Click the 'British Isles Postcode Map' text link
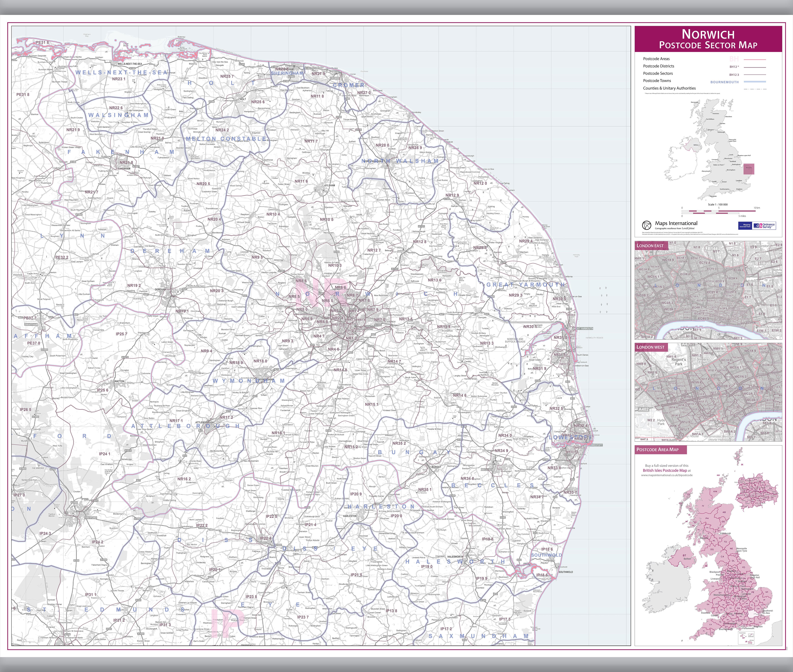 pos(665,470)
